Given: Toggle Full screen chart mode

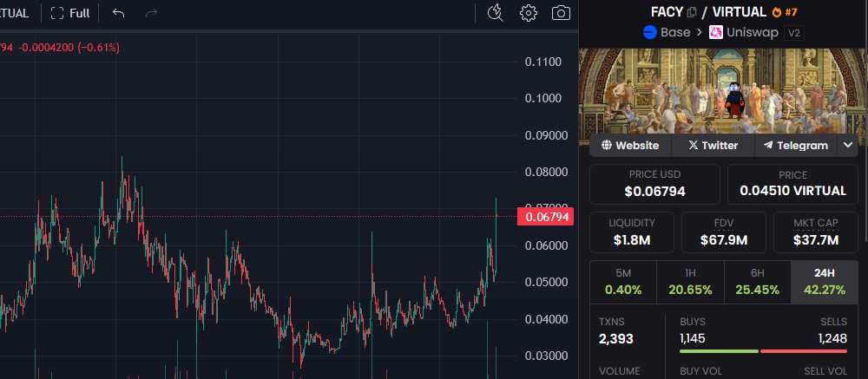Looking at the screenshot, I should point(69,13).
